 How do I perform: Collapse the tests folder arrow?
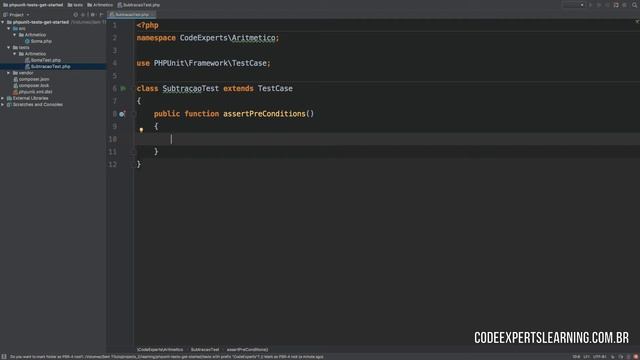(9, 47)
